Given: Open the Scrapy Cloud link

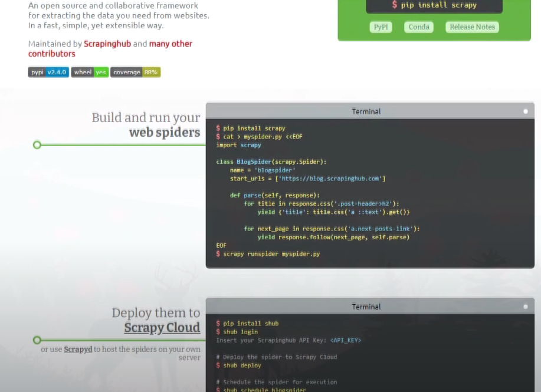Looking at the screenshot, I should [162, 328].
